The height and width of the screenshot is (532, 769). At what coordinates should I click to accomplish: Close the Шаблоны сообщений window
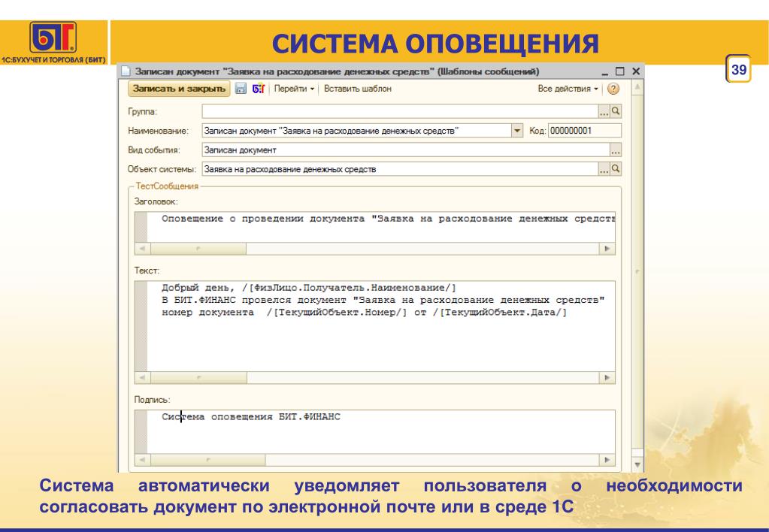click(636, 71)
